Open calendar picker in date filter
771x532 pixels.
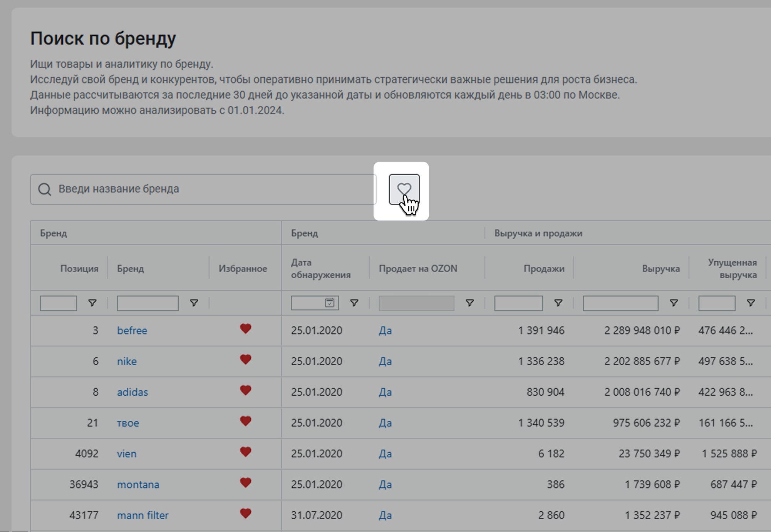click(330, 303)
